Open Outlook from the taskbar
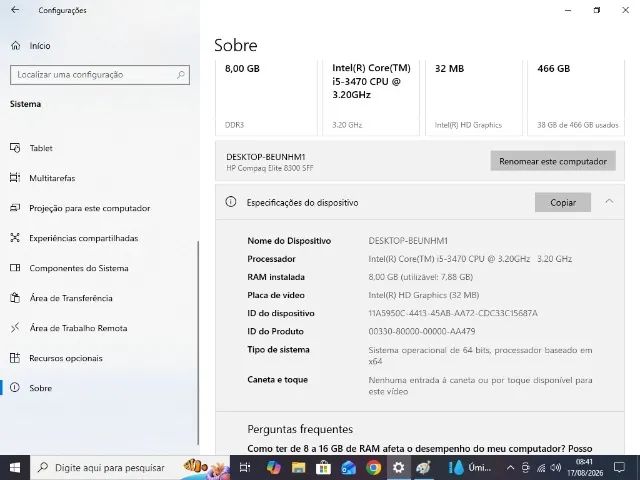Image resolution: width=640 pixels, height=480 pixels. [x=348, y=468]
